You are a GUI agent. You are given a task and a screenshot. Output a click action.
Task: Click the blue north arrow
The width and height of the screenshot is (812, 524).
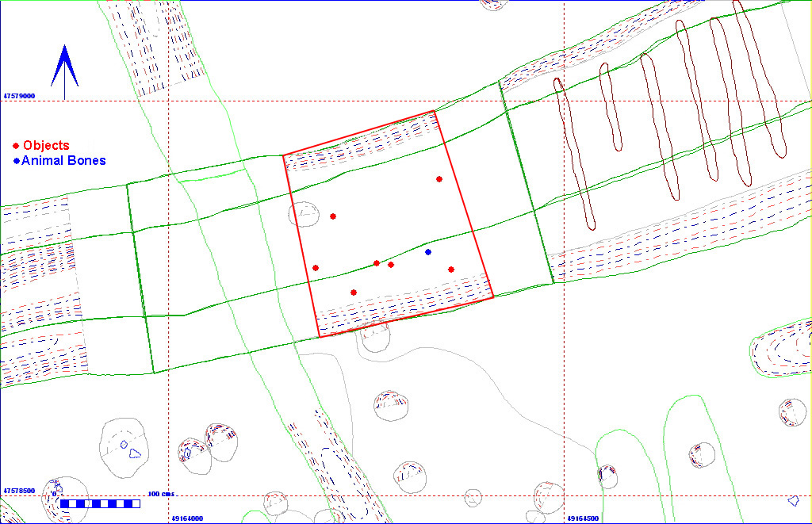pyautogui.click(x=64, y=67)
